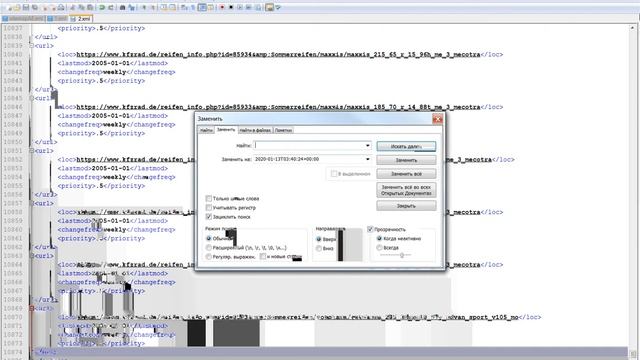Toggle the highlighted Indent Guide toolbar icon

point(202,7)
